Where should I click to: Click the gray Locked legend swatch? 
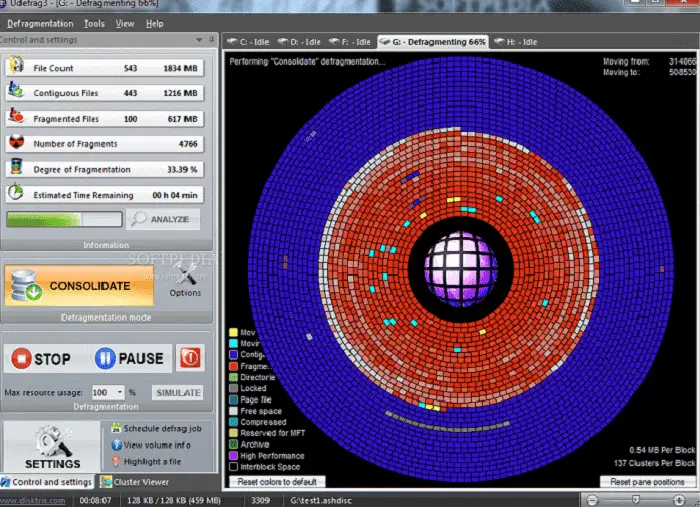(233, 388)
